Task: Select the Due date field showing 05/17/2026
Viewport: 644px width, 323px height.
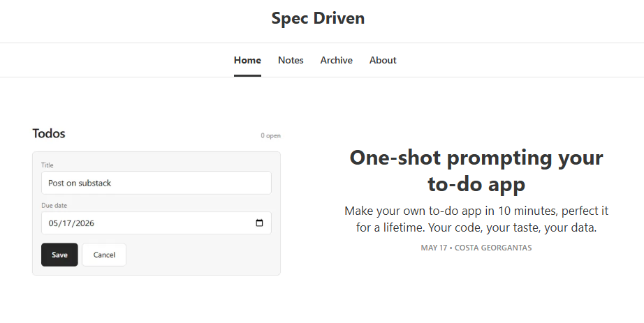Action: [156, 223]
